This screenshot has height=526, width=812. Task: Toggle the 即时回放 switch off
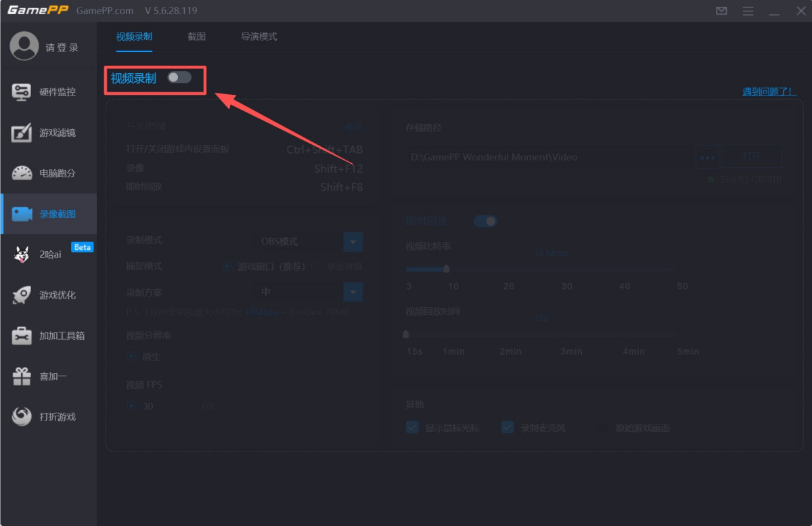pos(485,221)
